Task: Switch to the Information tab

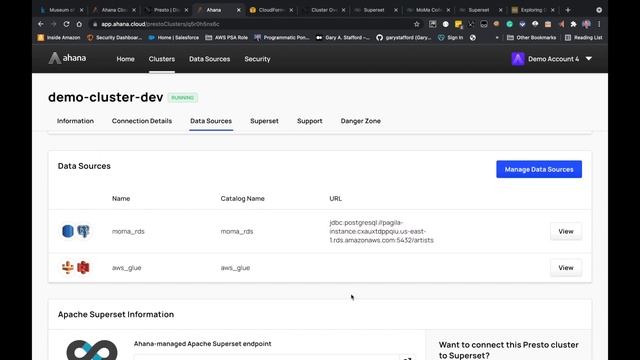Action: point(75,121)
